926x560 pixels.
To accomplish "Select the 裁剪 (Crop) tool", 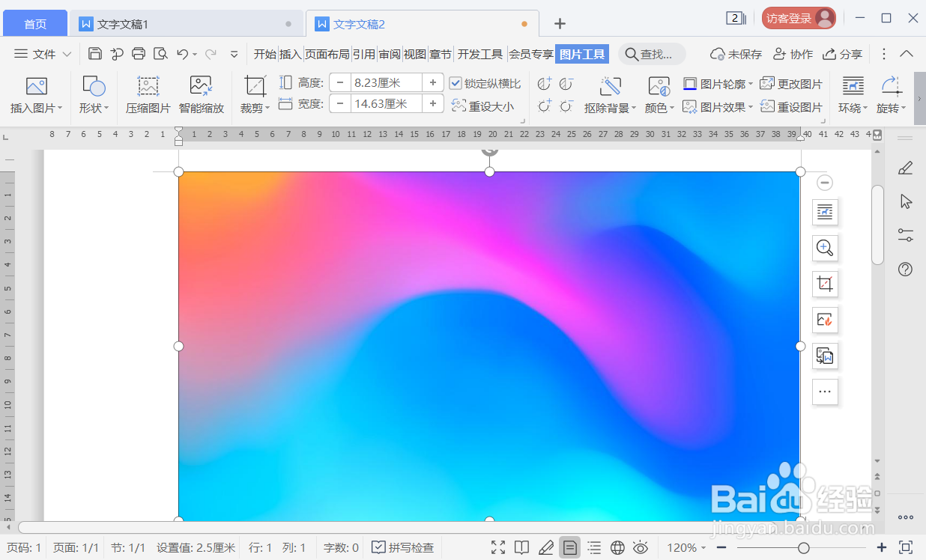I will [252, 94].
